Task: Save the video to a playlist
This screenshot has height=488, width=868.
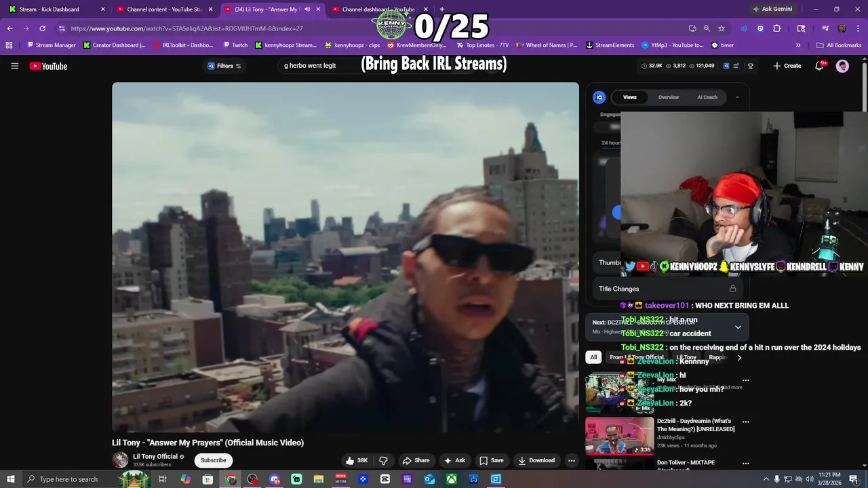Action: (x=492, y=460)
